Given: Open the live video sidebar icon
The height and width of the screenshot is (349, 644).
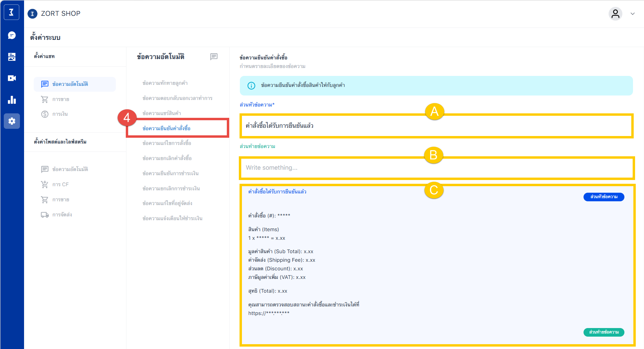Looking at the screenshot, I should [12, 78].
